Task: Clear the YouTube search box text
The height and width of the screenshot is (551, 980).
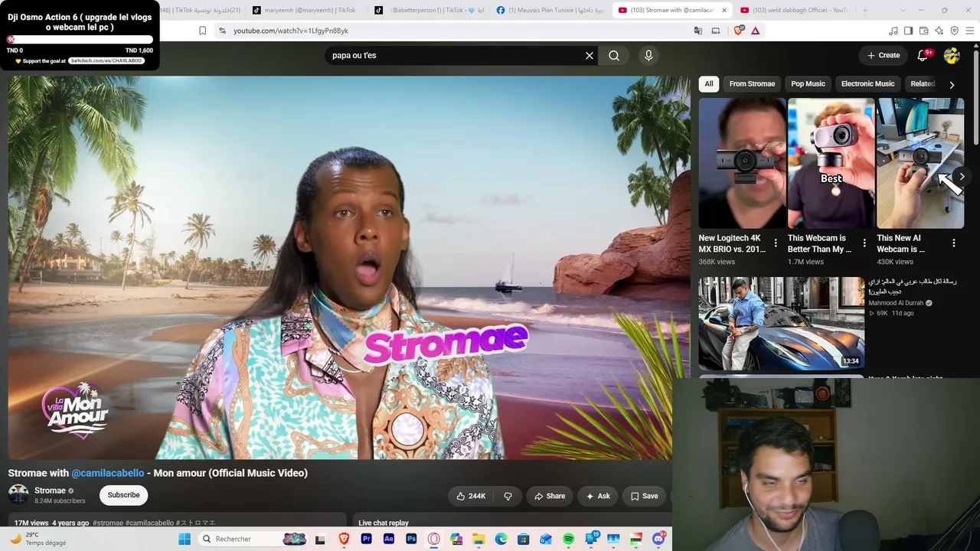Action: 590,55
